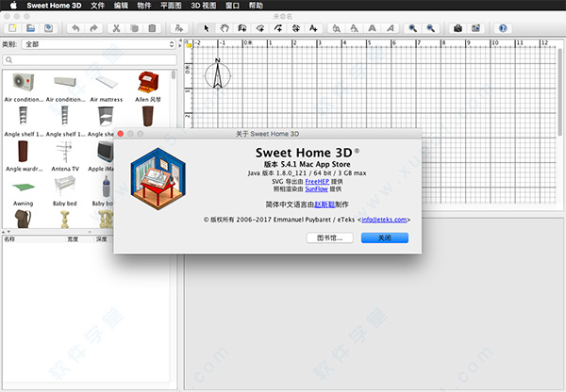Click the Copy toolbar icon
Viewport: 566px width, 392px height.
tap(134, 28)
